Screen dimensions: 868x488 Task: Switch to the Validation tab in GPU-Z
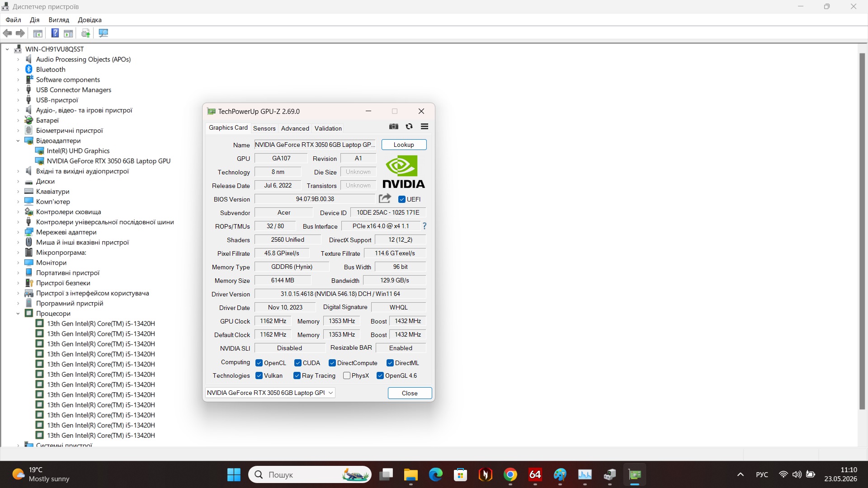[328, 128]
